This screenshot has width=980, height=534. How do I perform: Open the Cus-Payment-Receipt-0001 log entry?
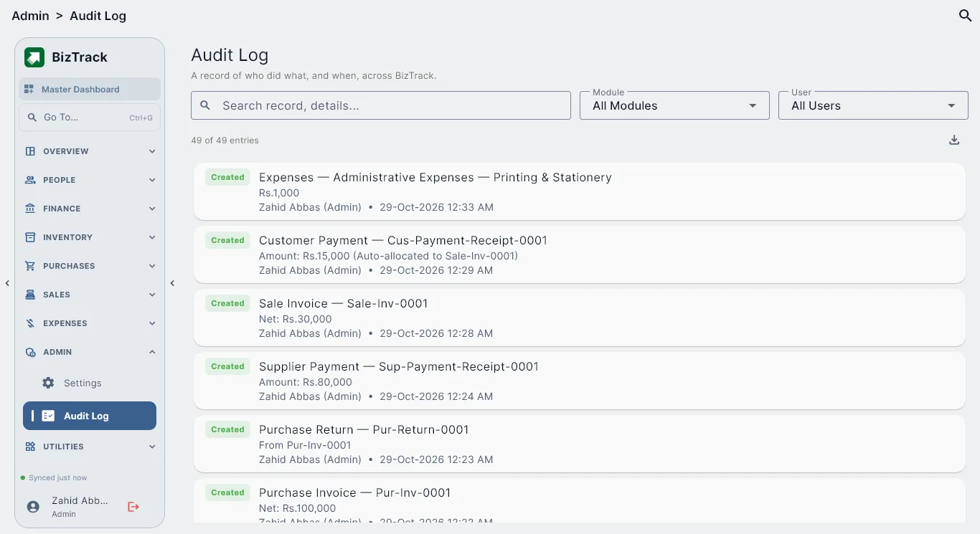(580, 254)
